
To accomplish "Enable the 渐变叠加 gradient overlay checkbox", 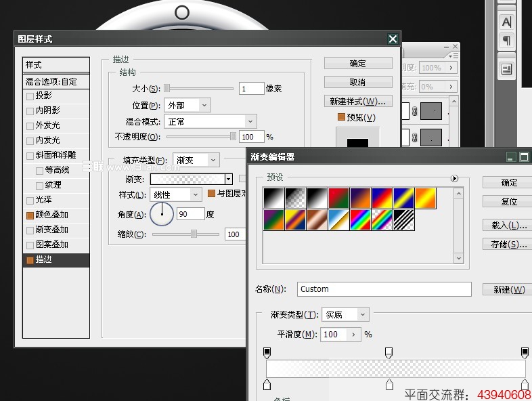I will tap(30, 230).
